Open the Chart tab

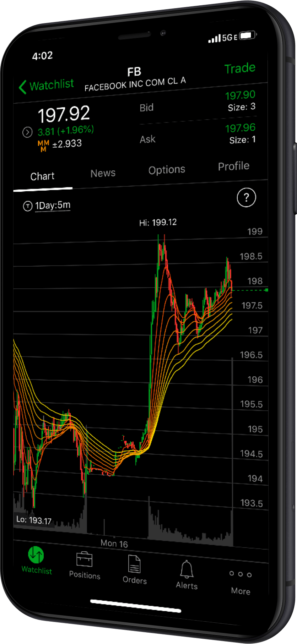43,176
